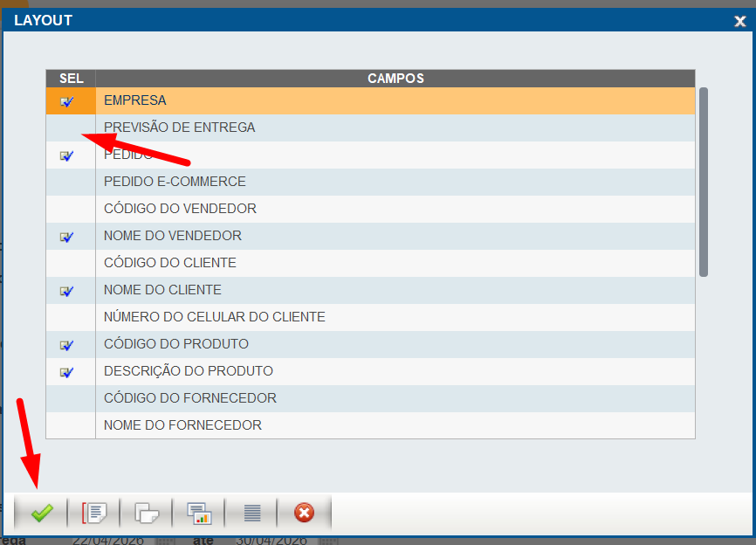Select the PEDIDO E-COMMERCE row

[x=175, y=182]
